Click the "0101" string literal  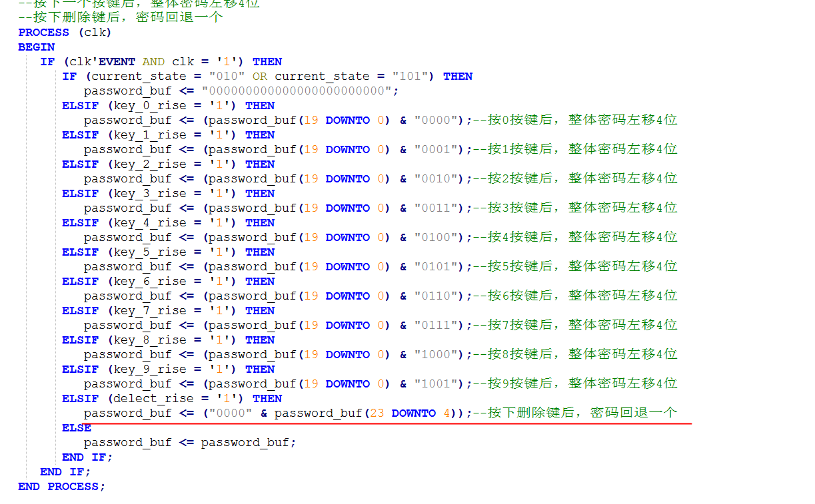point(436,266)
